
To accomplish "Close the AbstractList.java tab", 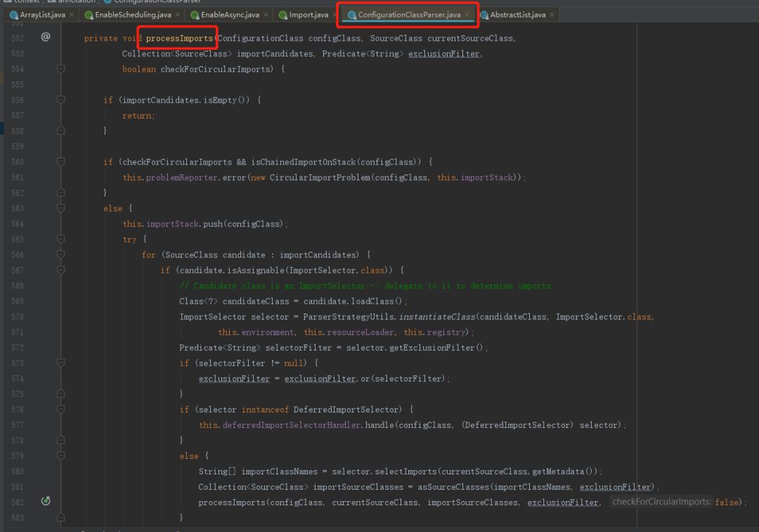I will 552,15.
